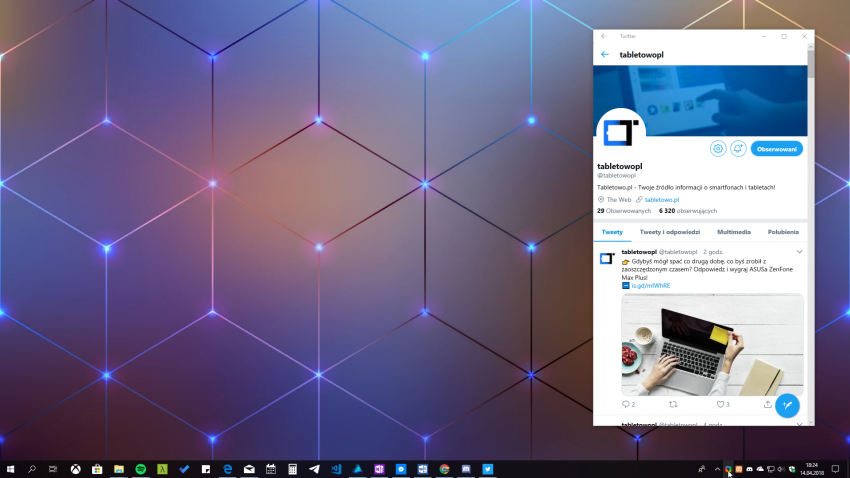
Task: Open the is.gd/mIWhRE link in tweet
Action: (x=650, y=285)
